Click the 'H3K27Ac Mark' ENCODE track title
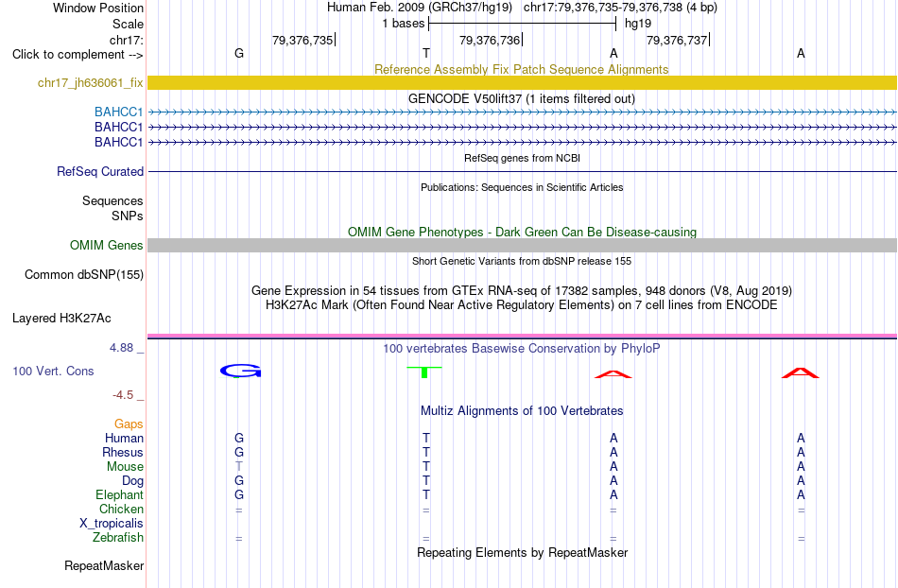Viewport: 898px width, 588px height. tap(522, 304)
